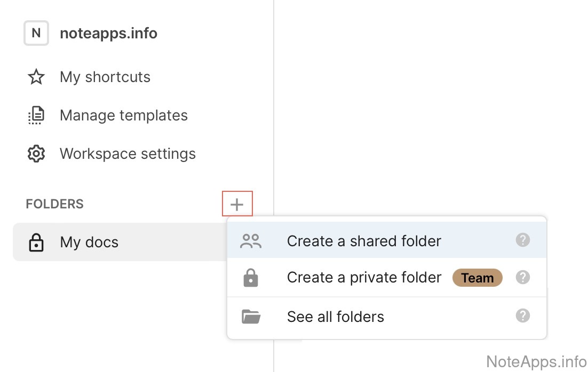The height and width of the screenshot is (372, 588).
Task: Click the Manage templates document icon
Action: (x=36, y=116)
